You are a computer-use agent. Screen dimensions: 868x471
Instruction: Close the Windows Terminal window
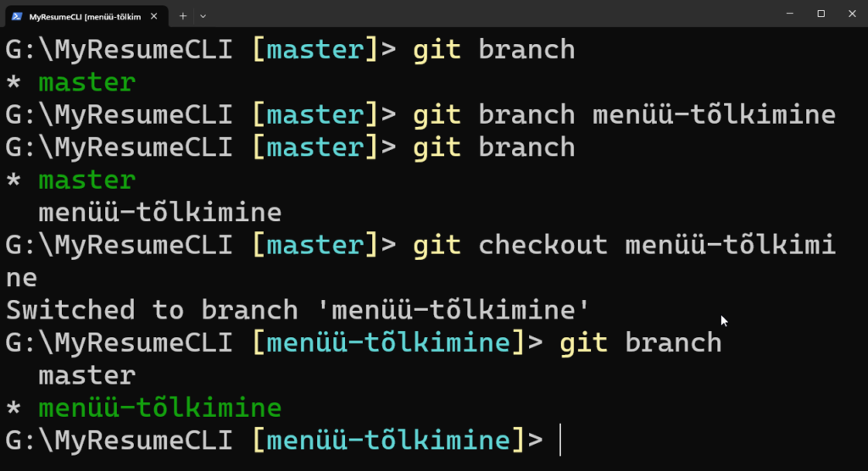(x=851, y=14)
